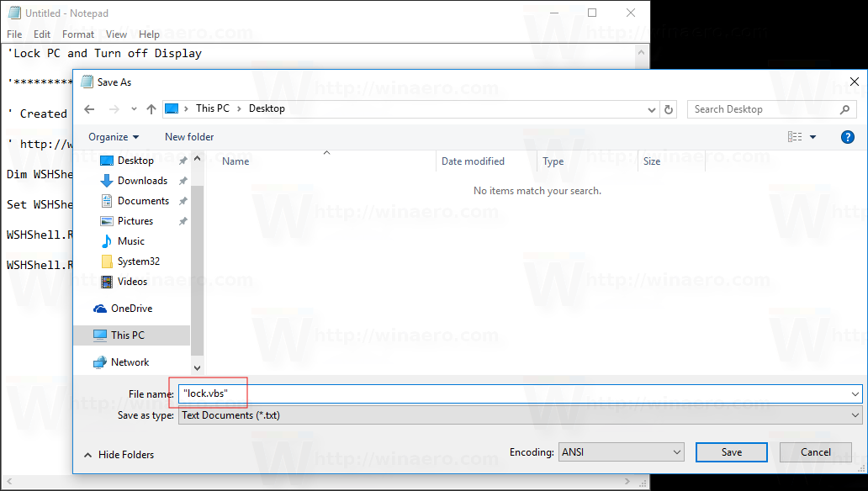Collapse the dialog with Hide Folders
Viewport: 868px width, 491px height.
click(119, 454)
